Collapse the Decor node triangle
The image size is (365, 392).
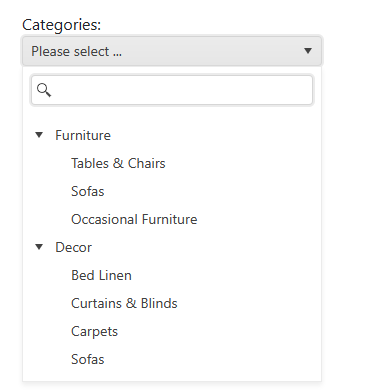(x=39, y=247)
